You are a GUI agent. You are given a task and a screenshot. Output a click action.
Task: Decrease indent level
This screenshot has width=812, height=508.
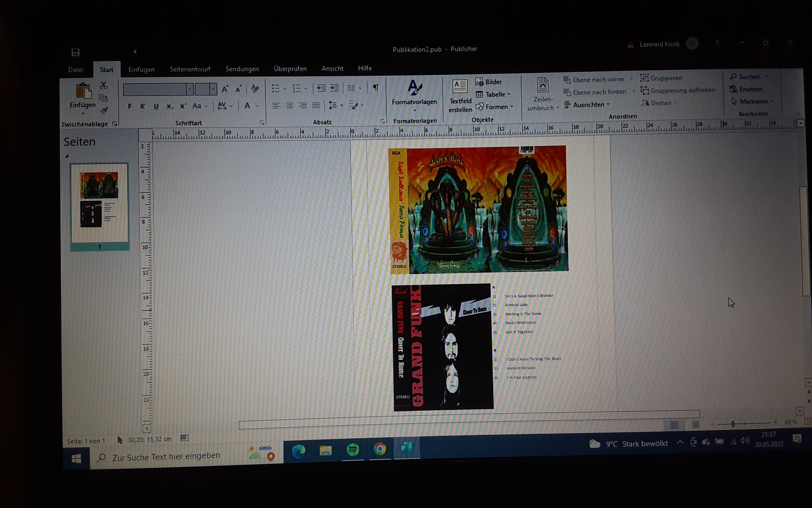[321, 88]
